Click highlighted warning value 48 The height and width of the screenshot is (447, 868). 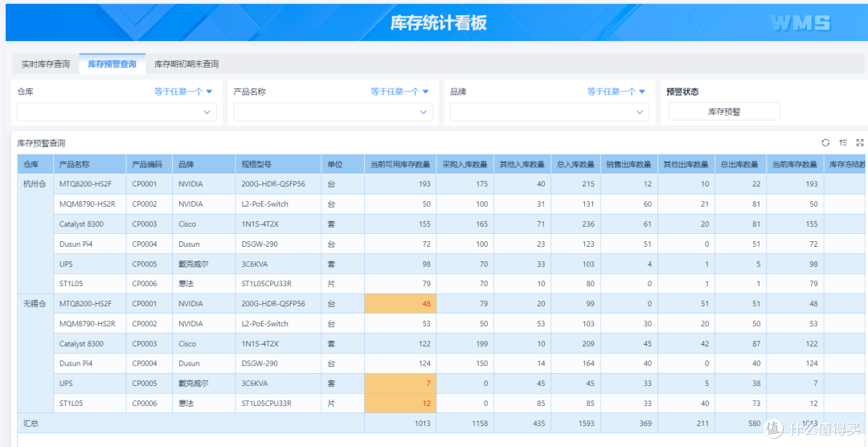pos(400,304)
